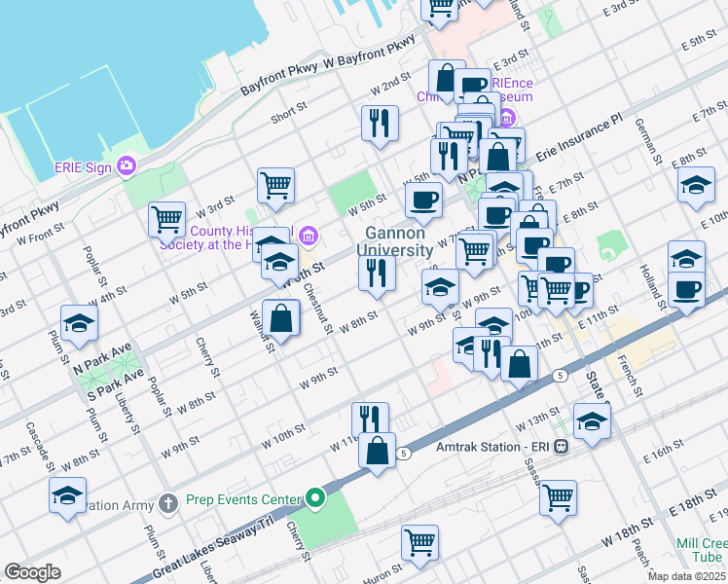
Task: Click the German St street label
Action: pyautogui.click(x=648, y=141)
